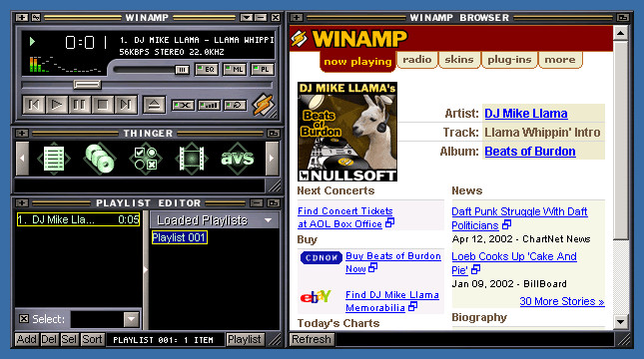Open Playlist Editor window menu icon
Image resolution: width=644 pixels, height=359 pixels.
pos(22,203)
